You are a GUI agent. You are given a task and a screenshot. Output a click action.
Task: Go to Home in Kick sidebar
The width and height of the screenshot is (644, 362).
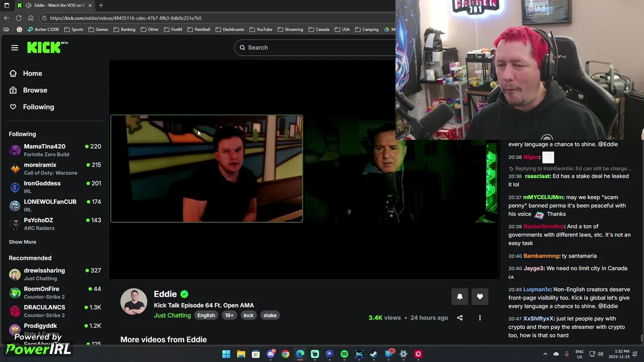point(26,73)
